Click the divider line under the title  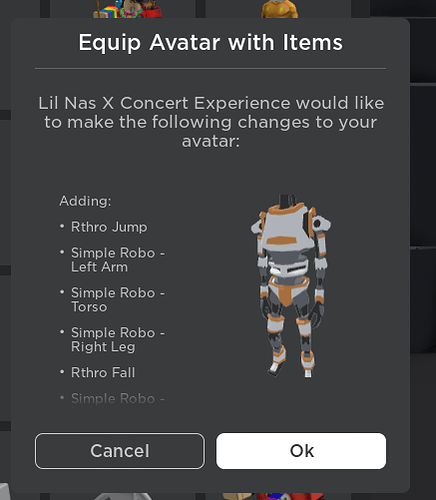click(x=210, y=69)
